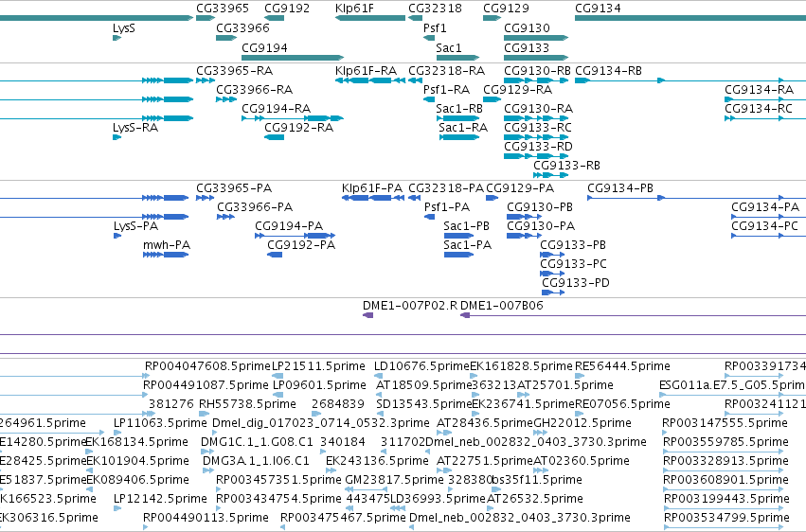Screen dimensions: 806x532
Task: Select the CG9129-PA protein label
Action: [x=520, y=188]
